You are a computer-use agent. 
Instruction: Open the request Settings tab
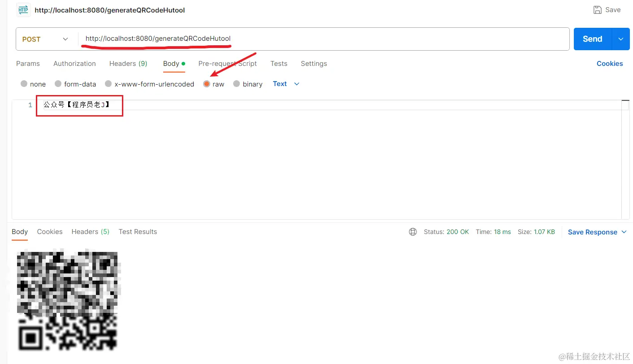coord(314,64)
